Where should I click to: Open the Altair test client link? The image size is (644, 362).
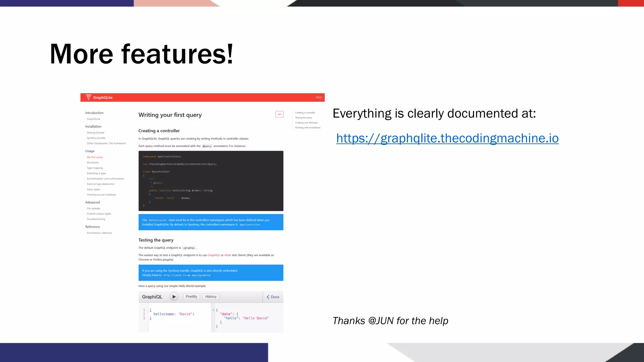click(228, 255)
